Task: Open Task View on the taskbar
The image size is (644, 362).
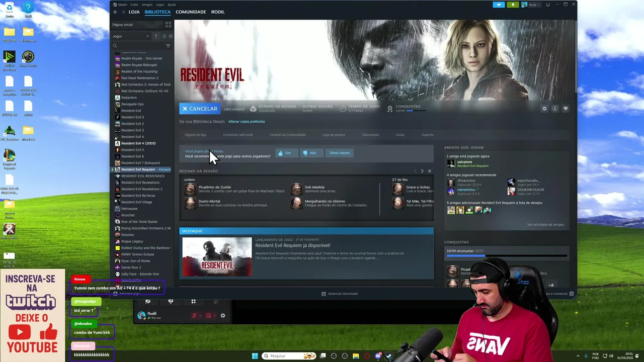Action: (x=323, y=356)
